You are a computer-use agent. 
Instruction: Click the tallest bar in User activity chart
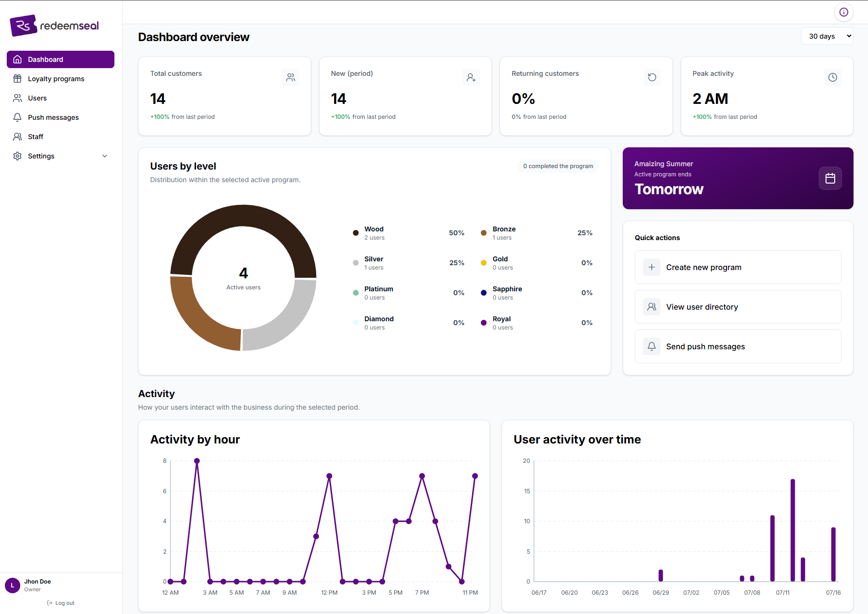coord(793,530)
